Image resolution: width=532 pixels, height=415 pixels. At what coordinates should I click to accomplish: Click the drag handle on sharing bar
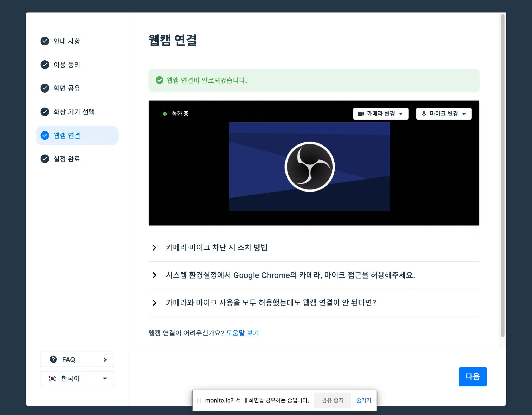199,400
